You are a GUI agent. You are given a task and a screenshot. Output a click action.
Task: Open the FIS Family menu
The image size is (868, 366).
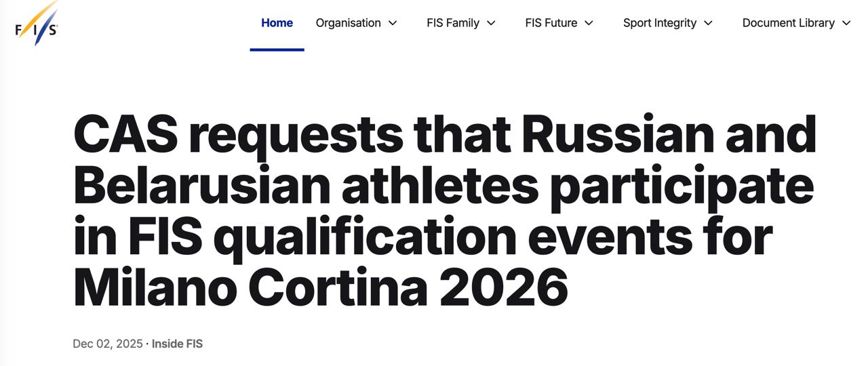(452, 23)
